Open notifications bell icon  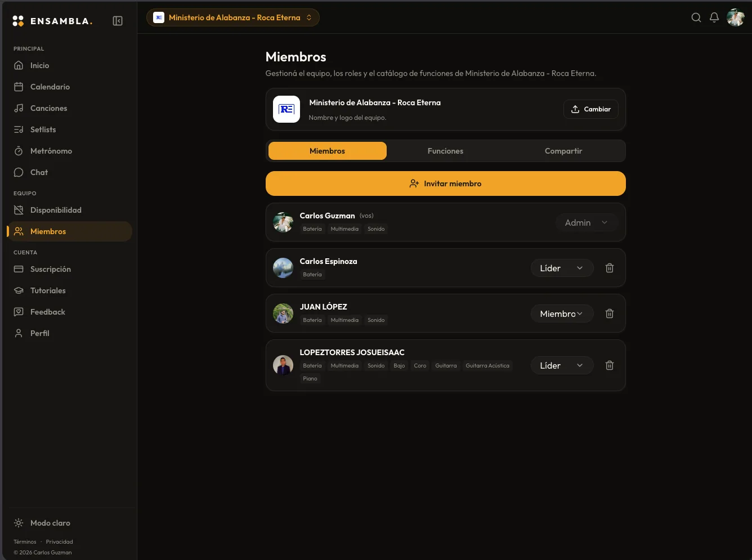pos(714,17)
